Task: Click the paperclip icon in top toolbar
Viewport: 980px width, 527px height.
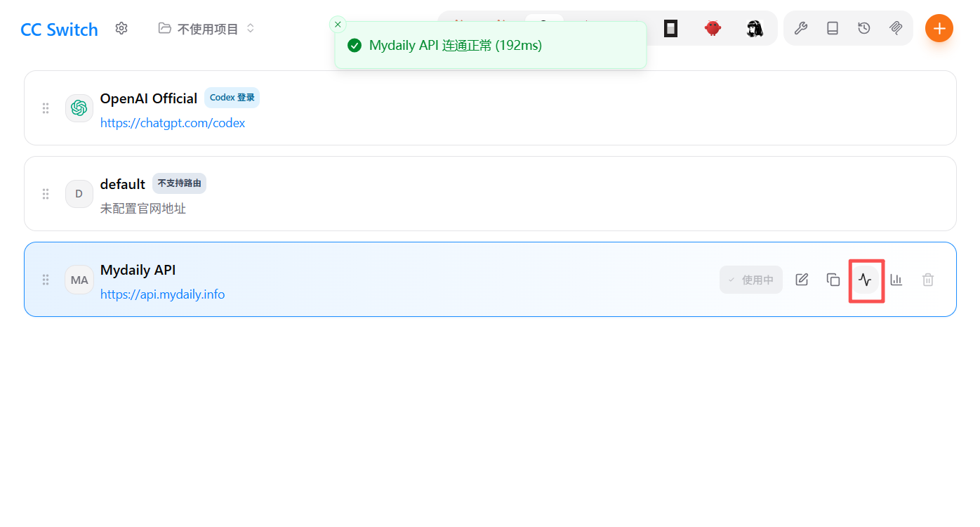Action: [896, 28]
